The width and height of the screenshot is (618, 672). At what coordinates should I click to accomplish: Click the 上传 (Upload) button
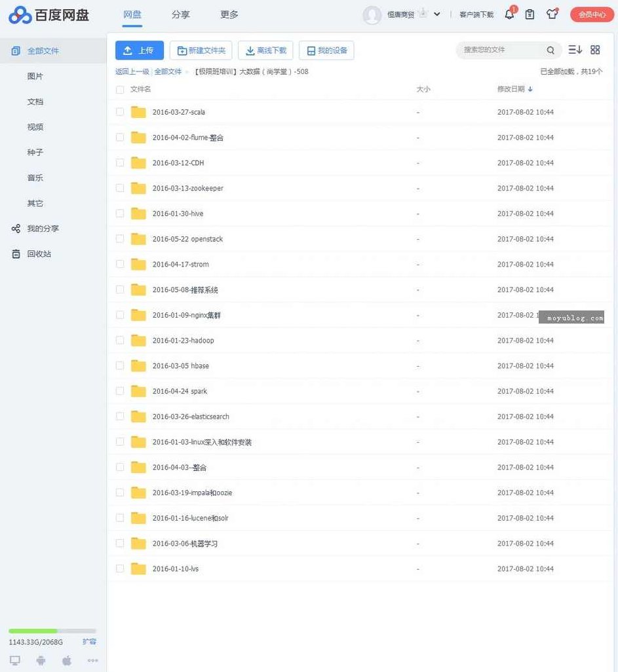click(x=139, y=50)
